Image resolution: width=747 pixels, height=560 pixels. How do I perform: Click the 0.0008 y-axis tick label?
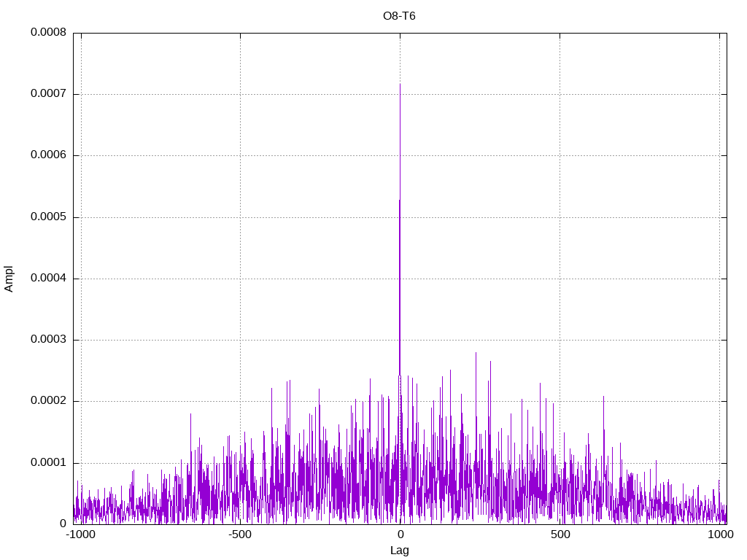pos(49,32)
